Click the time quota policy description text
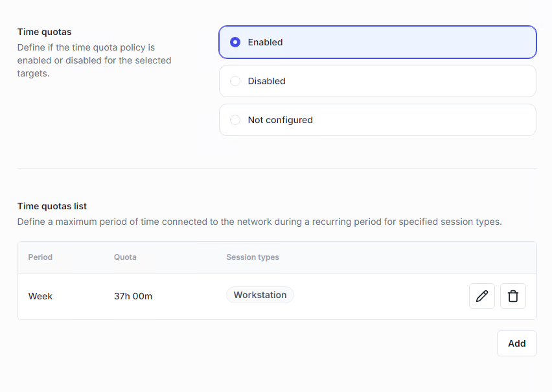This screenshot has height=392, width=552. tap(94, 60)
